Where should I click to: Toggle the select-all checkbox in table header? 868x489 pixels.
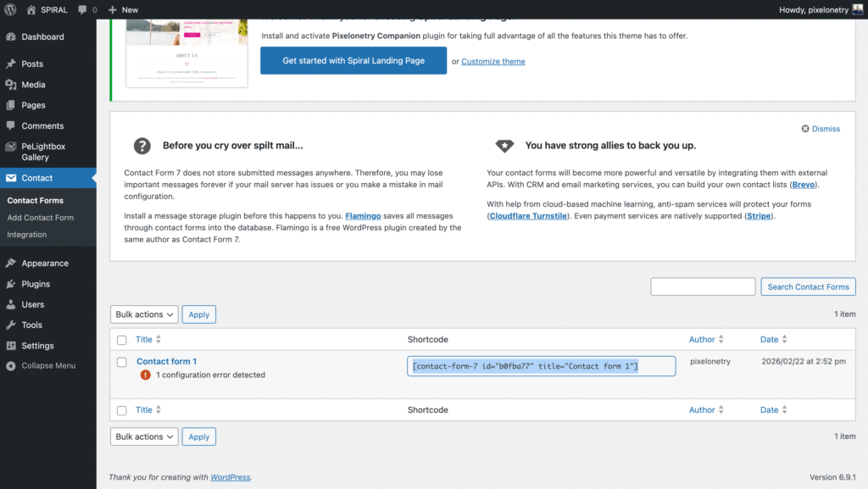coord(122,340)
